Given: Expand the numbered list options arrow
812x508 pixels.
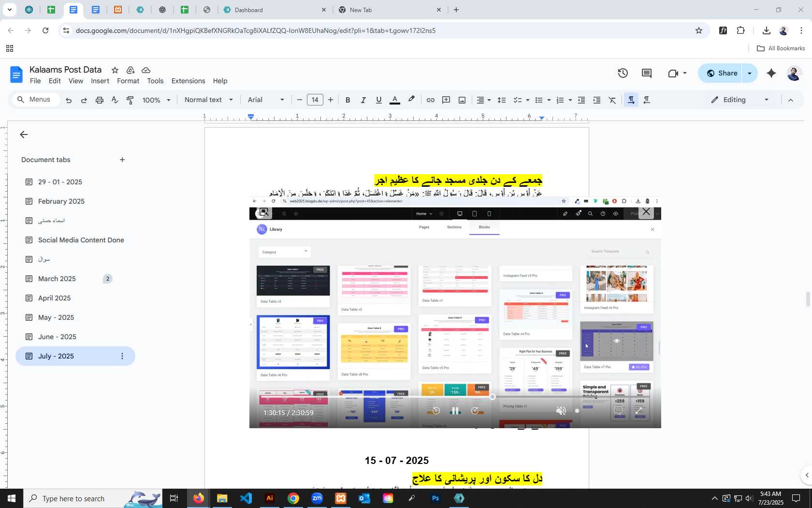Looking at the screenshot, I should (570, 100).
